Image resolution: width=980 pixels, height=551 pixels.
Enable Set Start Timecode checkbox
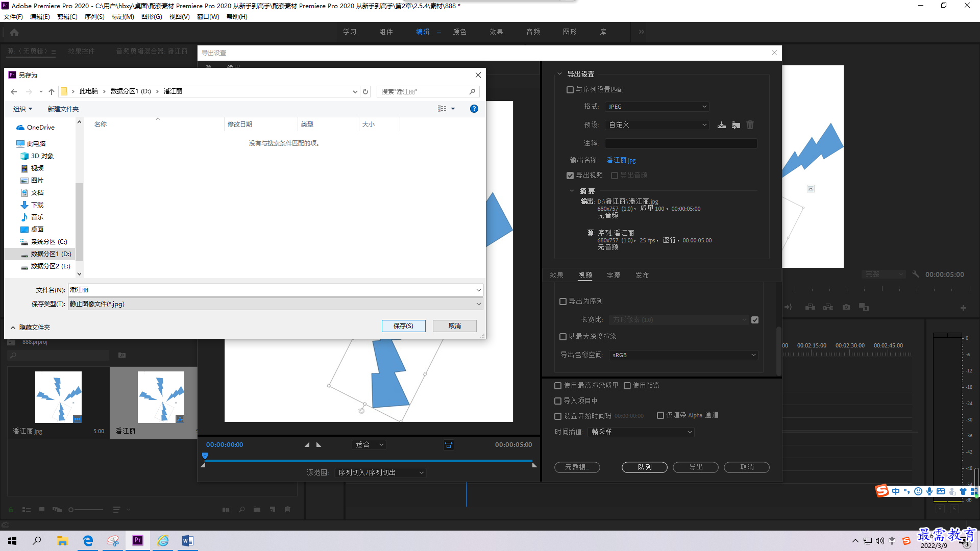pos(558,416)
